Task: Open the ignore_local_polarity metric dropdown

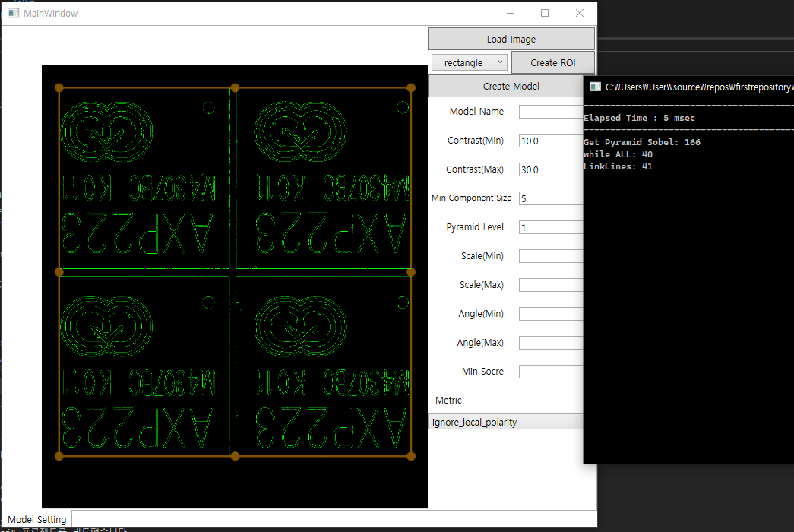Action: click(x=505, y=422)
